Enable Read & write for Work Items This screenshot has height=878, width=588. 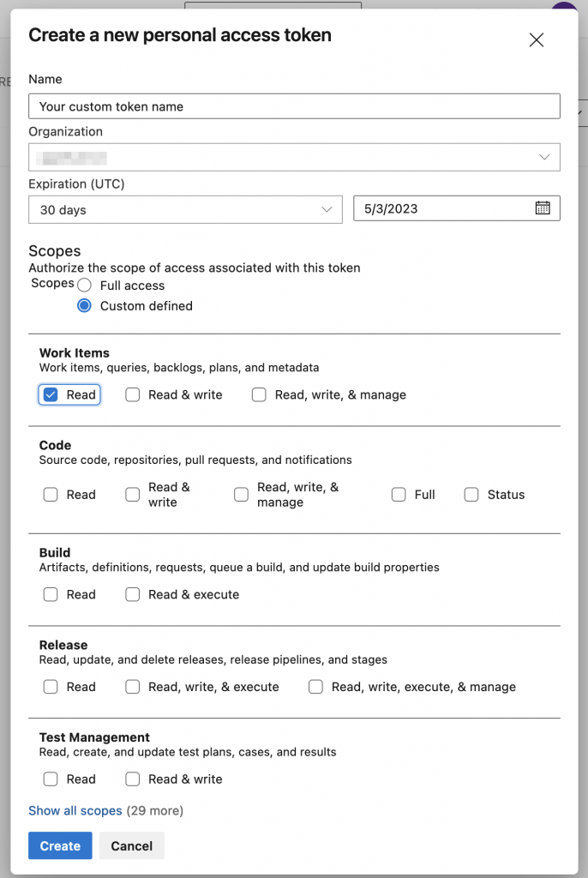(x=132, y=394)
